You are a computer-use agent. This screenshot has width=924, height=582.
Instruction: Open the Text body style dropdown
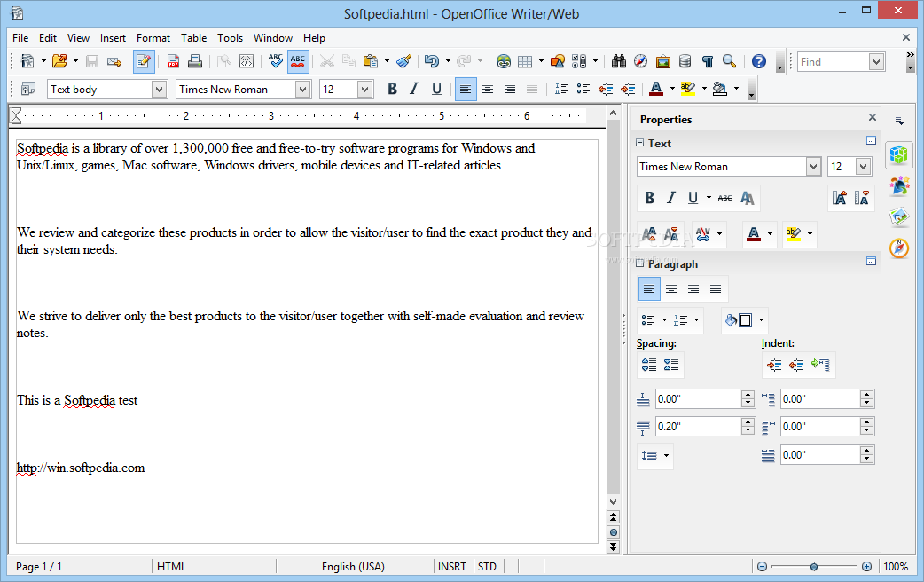159,89
